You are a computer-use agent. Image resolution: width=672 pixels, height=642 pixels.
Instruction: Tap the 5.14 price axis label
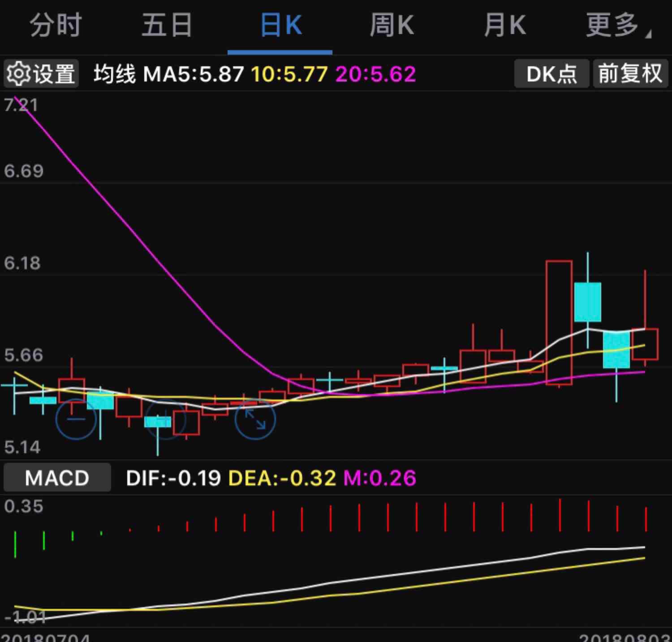(x=22, y=447)
